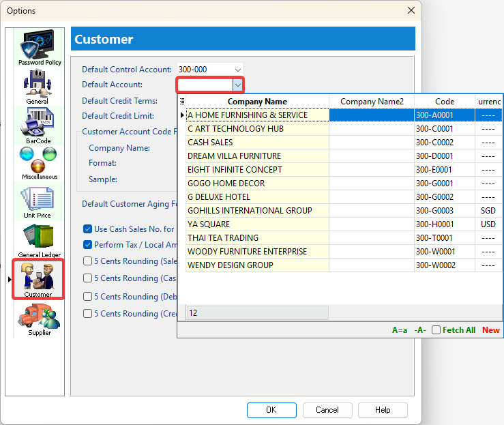Select the General Ledger icon
The width and height of the screenshot is (504, 425).
[38, 239]
